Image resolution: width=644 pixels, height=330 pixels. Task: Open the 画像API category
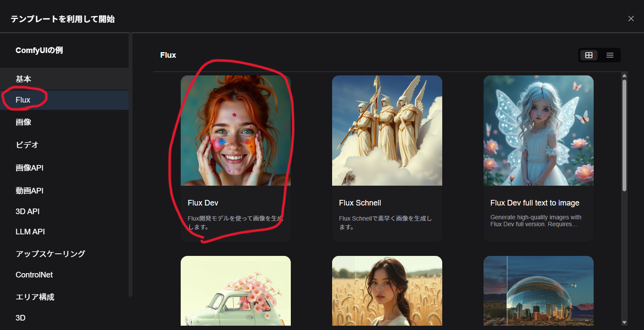(65, 168)
